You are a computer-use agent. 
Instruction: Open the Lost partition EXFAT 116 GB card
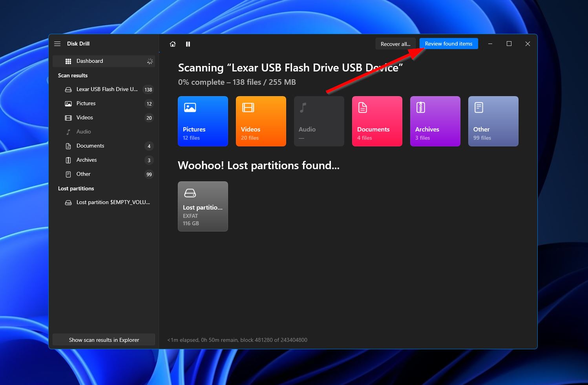click(203, 206)
